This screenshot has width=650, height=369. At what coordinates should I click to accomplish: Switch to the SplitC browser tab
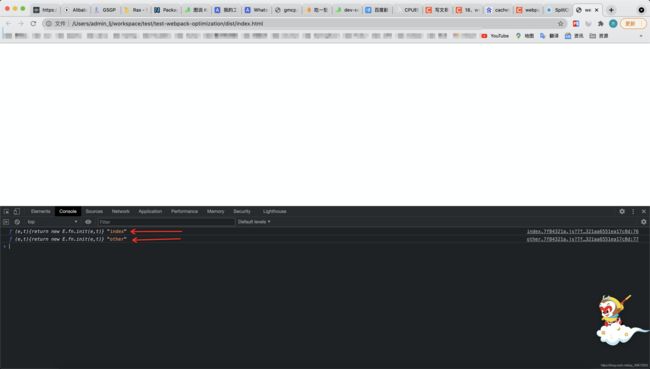click(558, 10)
